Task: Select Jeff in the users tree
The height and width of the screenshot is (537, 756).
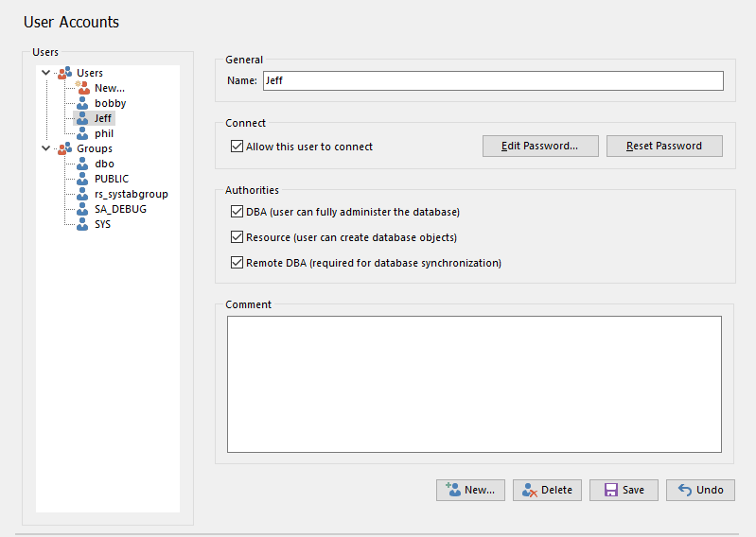Action: pyautogui.click(x=103, y=118)
